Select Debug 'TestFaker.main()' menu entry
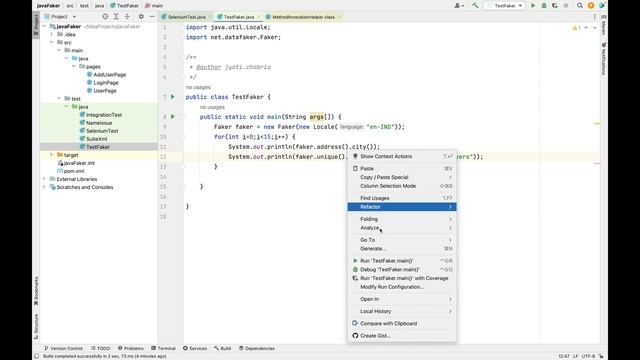Viewport: 640px width, 360px height. point(402,269)
